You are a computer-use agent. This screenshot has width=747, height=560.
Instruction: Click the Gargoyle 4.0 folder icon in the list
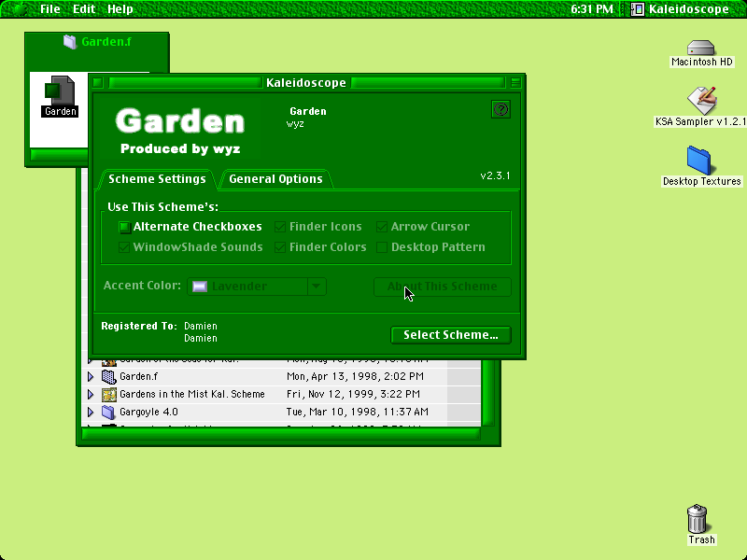pos(108,412)
